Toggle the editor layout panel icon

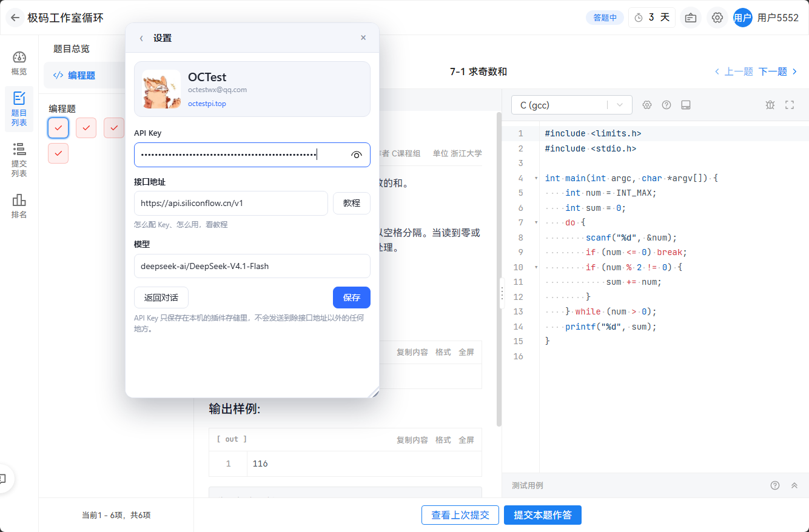[x=686, y=105]
